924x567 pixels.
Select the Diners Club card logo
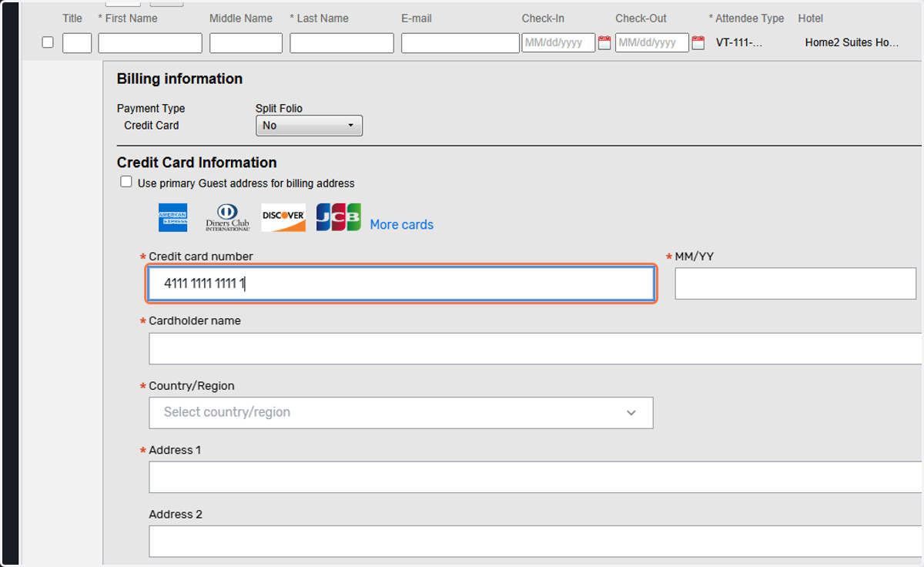pyautogui.click(x=228, y=217)
